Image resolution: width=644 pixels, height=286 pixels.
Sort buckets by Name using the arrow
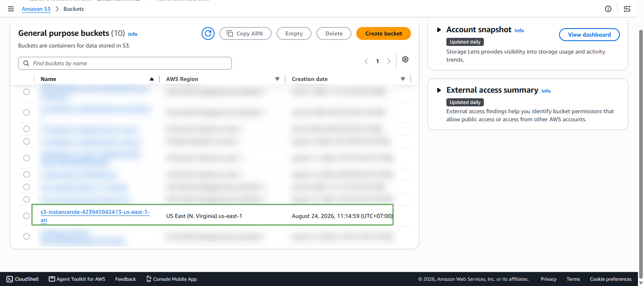click(152, 79)
